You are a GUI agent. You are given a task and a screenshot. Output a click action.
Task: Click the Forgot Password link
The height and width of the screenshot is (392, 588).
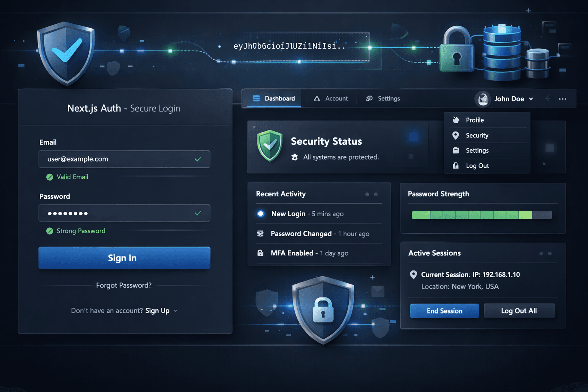[x=124, y=285]
